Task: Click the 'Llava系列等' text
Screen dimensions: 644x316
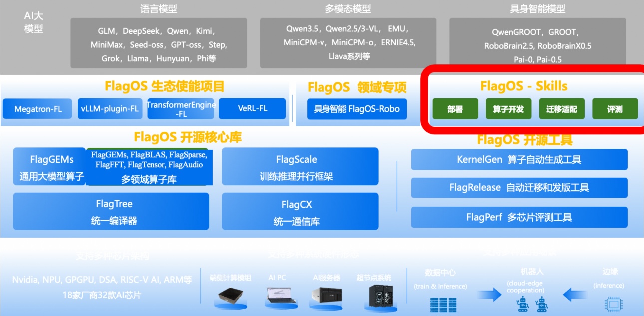Action: point(349,56)
